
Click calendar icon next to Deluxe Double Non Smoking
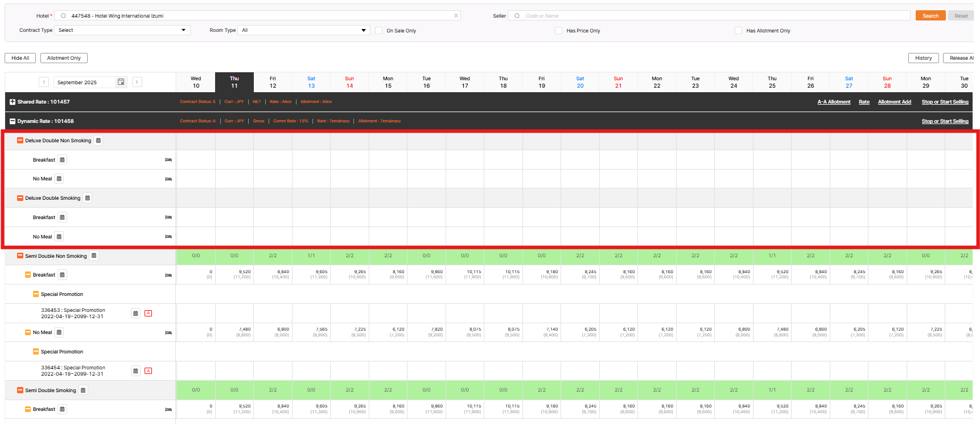pyautogui.click(x=98, y=141)
